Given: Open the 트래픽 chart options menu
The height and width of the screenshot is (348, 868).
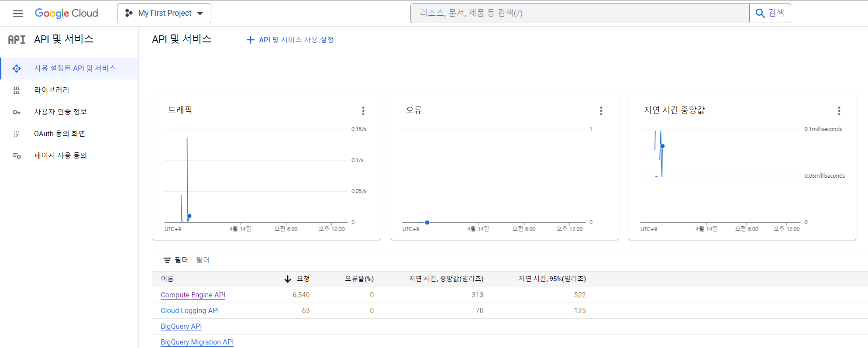Looking at the screenshot, I should 363,111.
